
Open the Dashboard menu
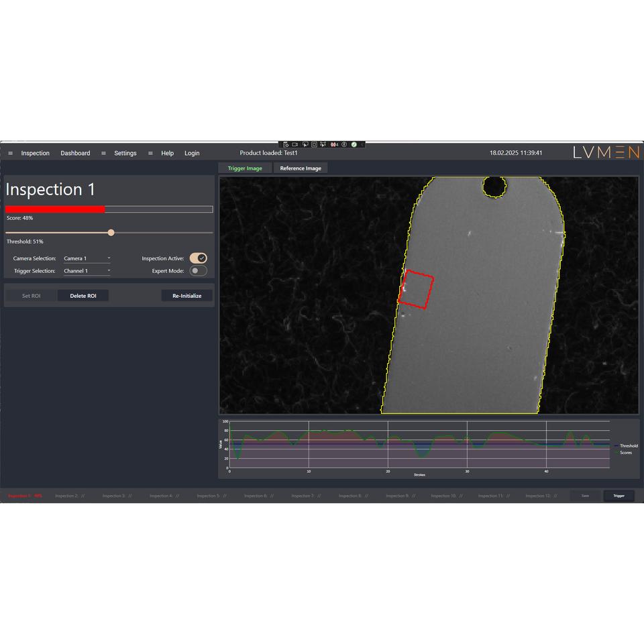point(75,153)
